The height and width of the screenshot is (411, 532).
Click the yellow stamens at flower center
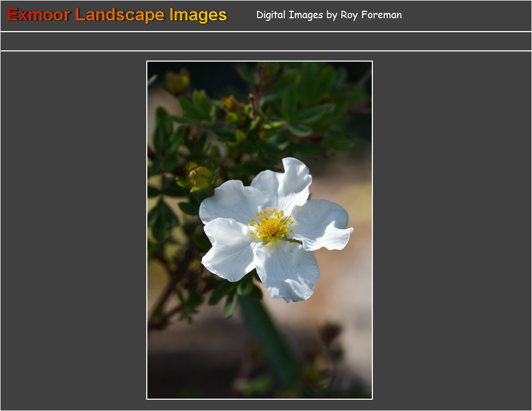click(x=272, y=227)
